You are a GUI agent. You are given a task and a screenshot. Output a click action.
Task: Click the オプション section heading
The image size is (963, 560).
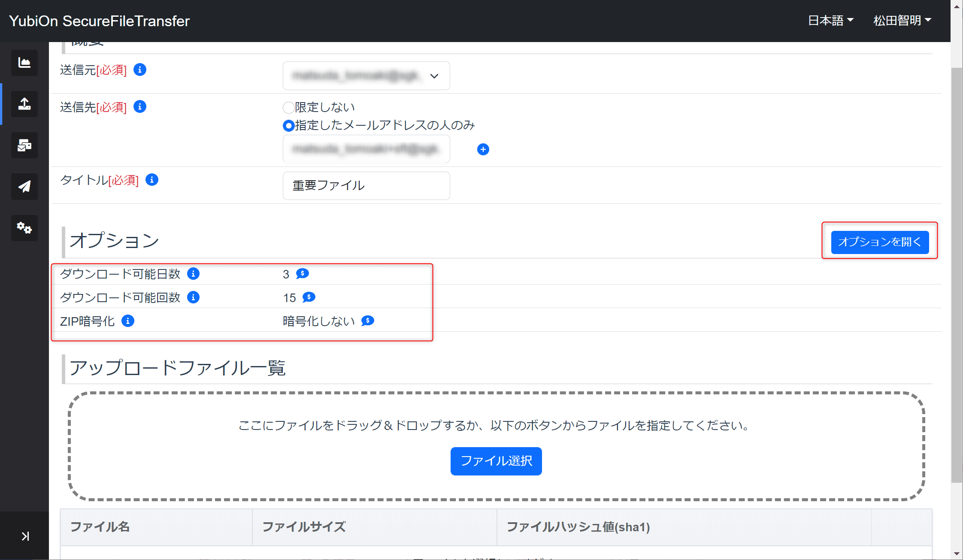tap(114, 240)
